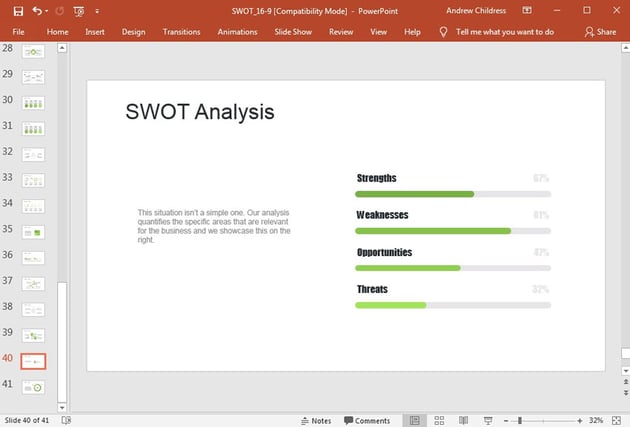
Task: Click the zoom slider handle
Action: click(519, 421)
